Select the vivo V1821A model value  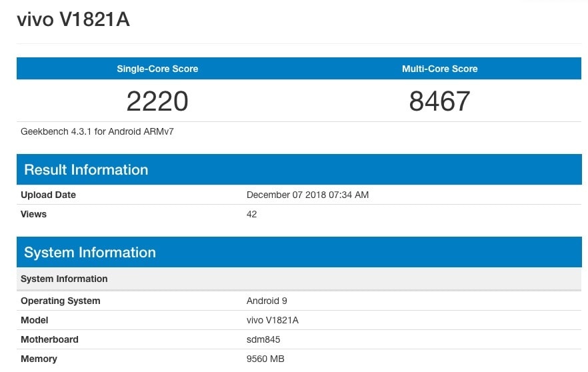coord(273,320)
